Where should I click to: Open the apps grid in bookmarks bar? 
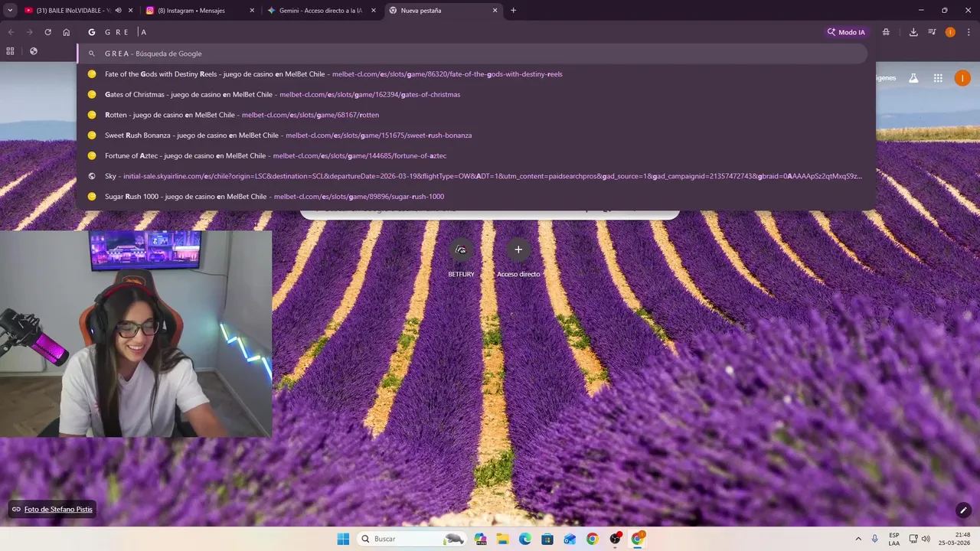pos(10,51)
